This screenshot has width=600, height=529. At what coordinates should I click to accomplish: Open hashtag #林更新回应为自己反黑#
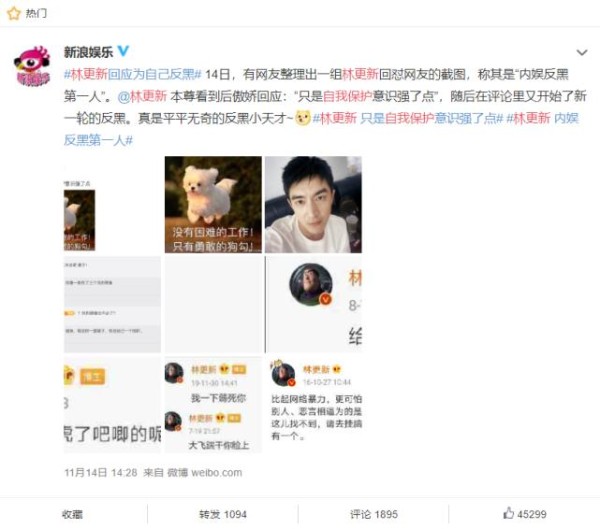point(132,74)
